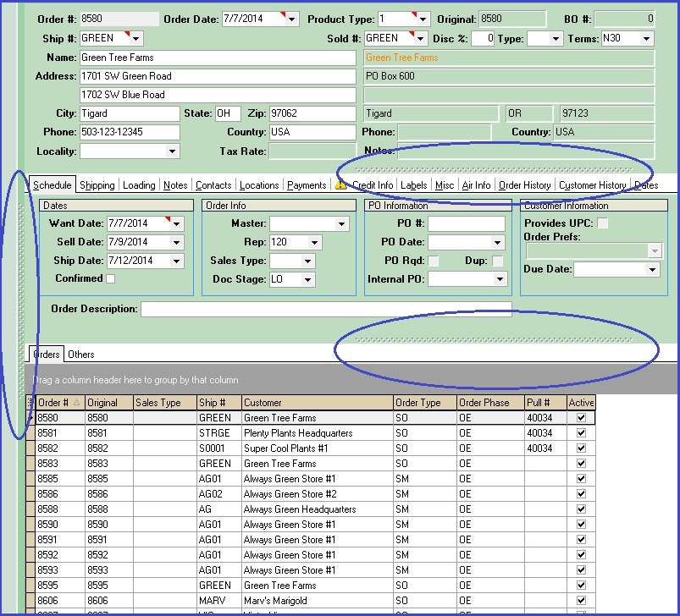The image size is (680, 616).
Task: Uncheck Active for order 8595
Action: (581, 586)
